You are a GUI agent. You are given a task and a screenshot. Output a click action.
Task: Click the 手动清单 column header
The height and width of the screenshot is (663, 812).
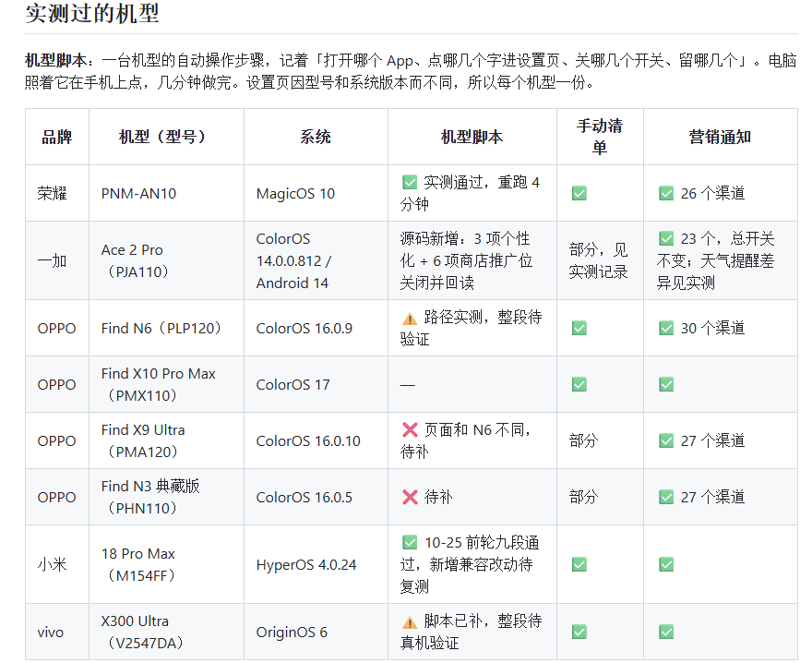600,137
